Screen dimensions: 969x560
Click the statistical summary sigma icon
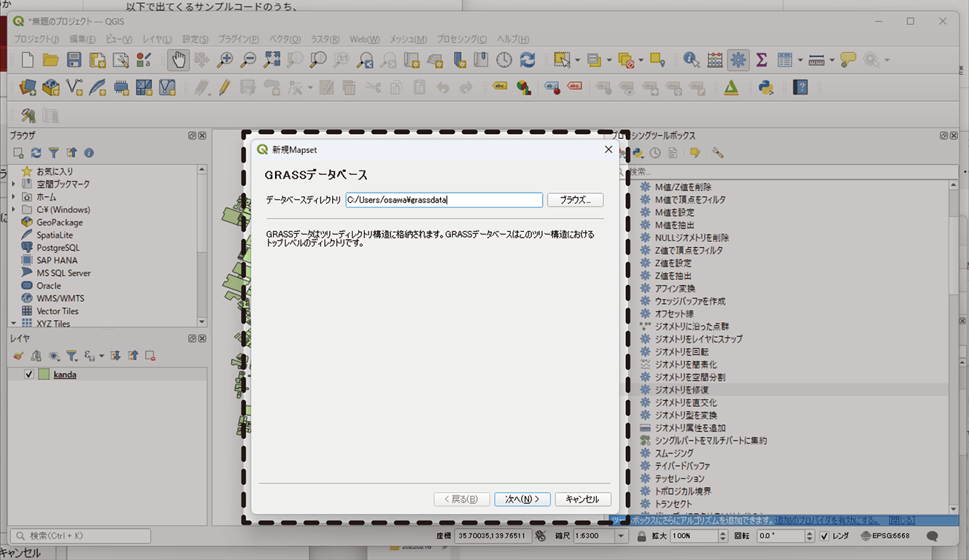[762, 61]
